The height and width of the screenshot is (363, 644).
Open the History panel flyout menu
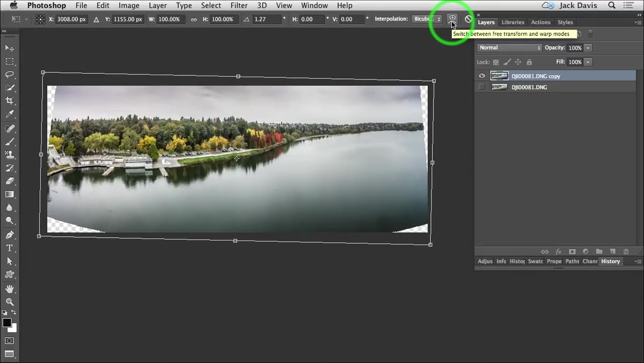coord(638,262)
